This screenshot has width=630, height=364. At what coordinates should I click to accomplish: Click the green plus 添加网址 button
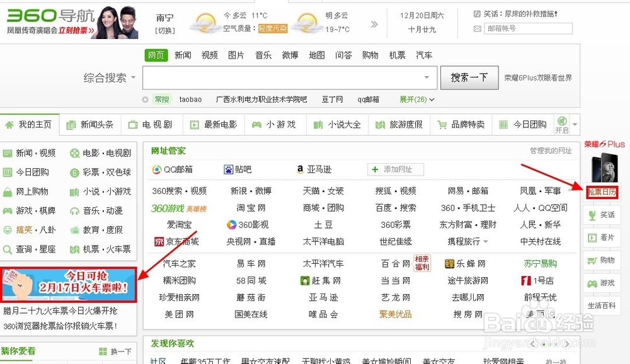396,169
